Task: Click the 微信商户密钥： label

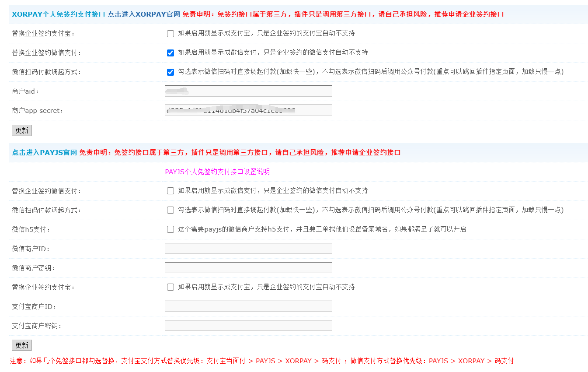Action: click(34, 268)
